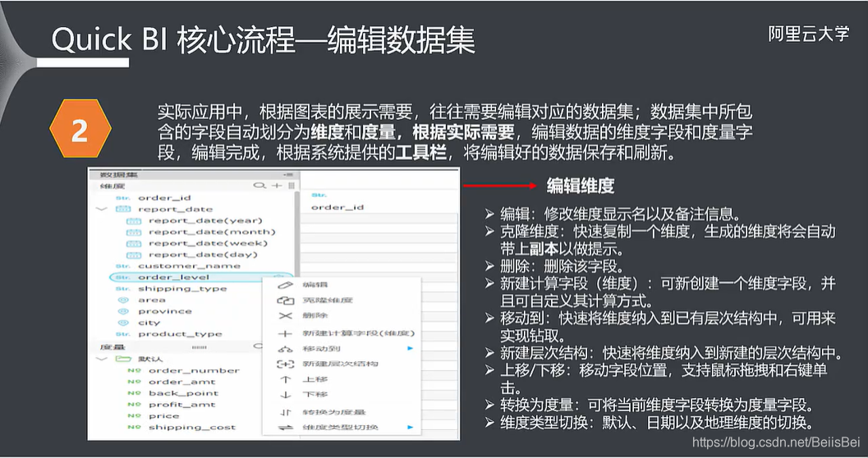Choose 转换为度量 from the context menu

click(334, 412)
